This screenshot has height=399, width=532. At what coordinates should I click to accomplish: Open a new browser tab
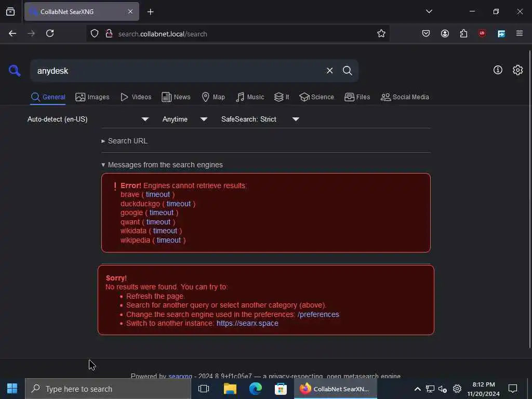click(150, 12)
